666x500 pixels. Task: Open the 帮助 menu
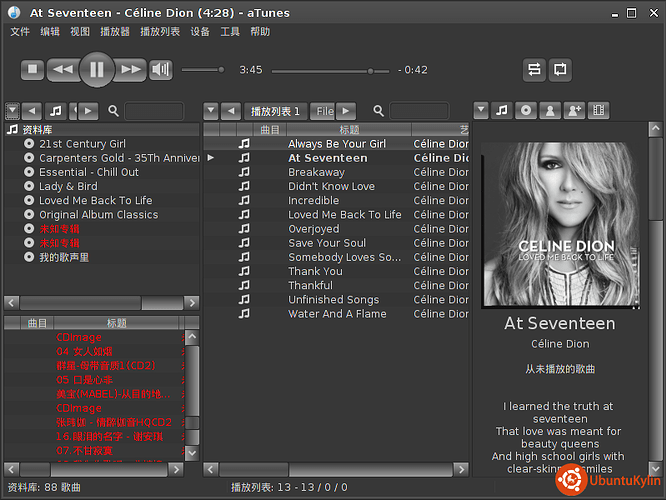click(260, 32)
